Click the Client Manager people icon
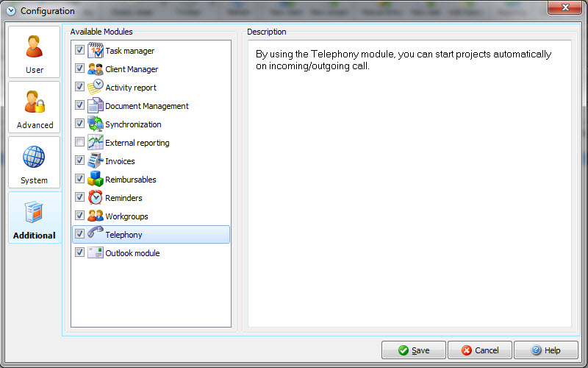The height and width of the screenshot is (368, 588). coord(96,69)
